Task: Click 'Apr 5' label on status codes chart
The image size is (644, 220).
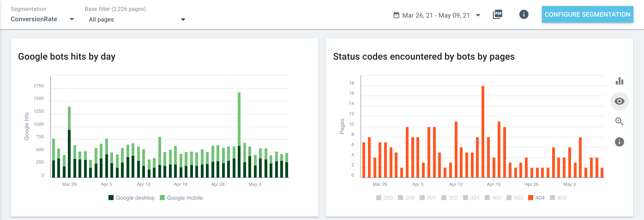Action: click(418, 184)
